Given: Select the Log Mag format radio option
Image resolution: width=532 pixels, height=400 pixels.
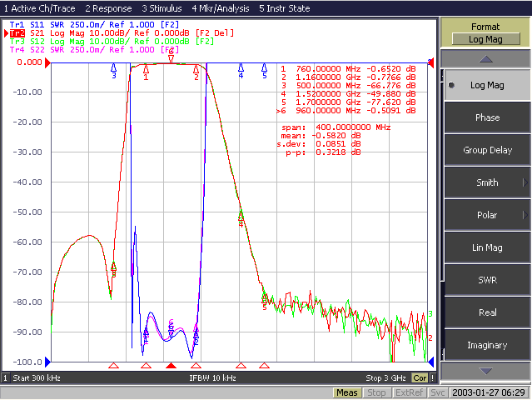Looking at the screenshot, I should coord(487,85).
